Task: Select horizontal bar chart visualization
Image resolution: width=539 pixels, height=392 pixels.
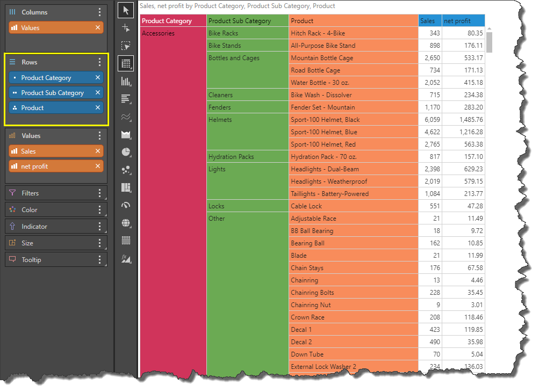Action: point(126,99)
